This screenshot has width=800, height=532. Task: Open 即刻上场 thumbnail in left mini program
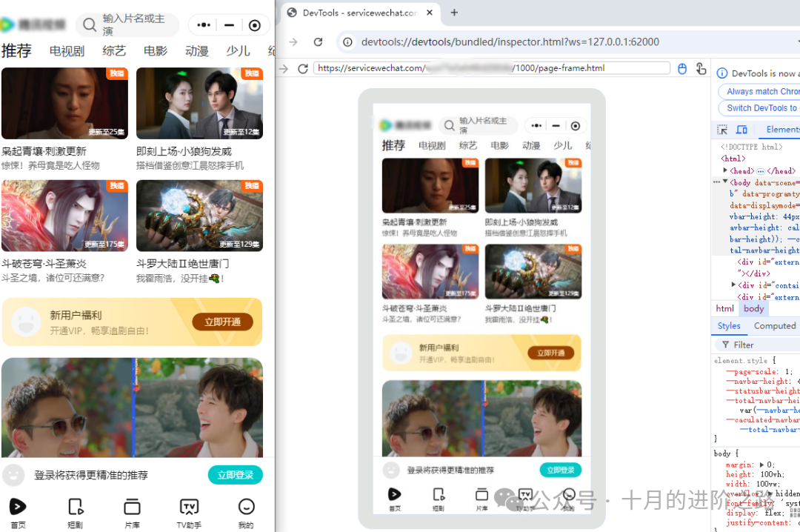pyautogui.click(x=199, y=103)
